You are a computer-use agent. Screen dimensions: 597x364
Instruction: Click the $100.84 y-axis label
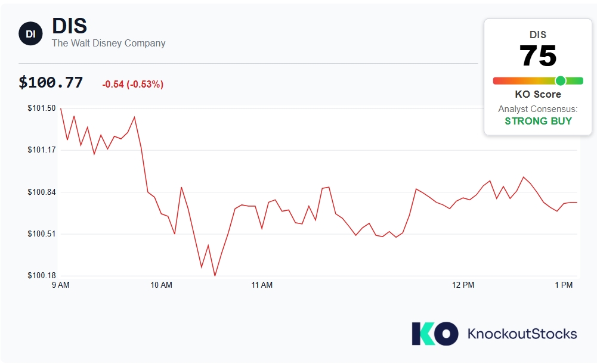pos(42,192)
